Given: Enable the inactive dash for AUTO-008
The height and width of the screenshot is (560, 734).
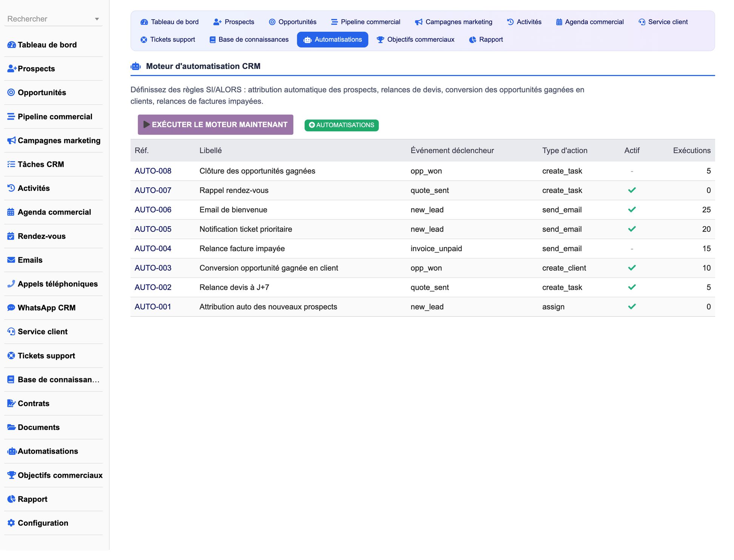Looking at the screenshot, I should (632, 171).
